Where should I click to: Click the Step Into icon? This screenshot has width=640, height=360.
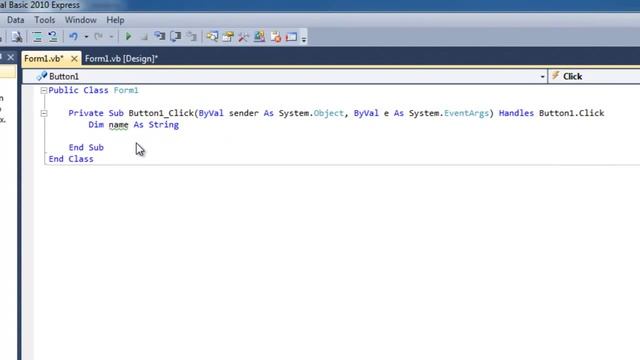pos(160,37)
